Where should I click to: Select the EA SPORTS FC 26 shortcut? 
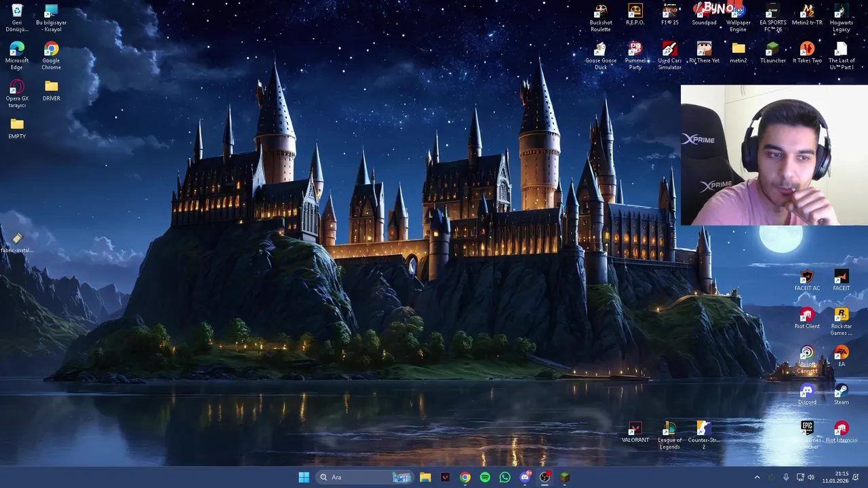tap(772, 18)
